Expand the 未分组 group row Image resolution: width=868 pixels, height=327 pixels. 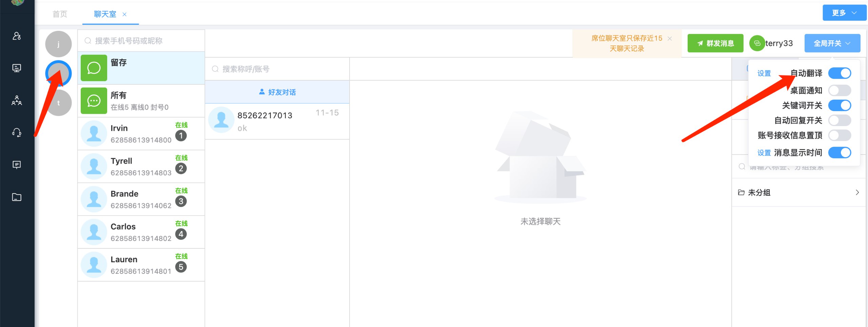798,192
